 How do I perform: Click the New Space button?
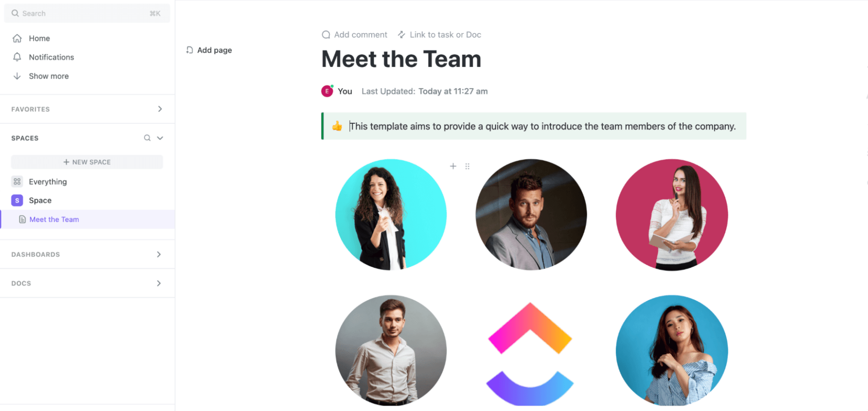pos(87,162)
